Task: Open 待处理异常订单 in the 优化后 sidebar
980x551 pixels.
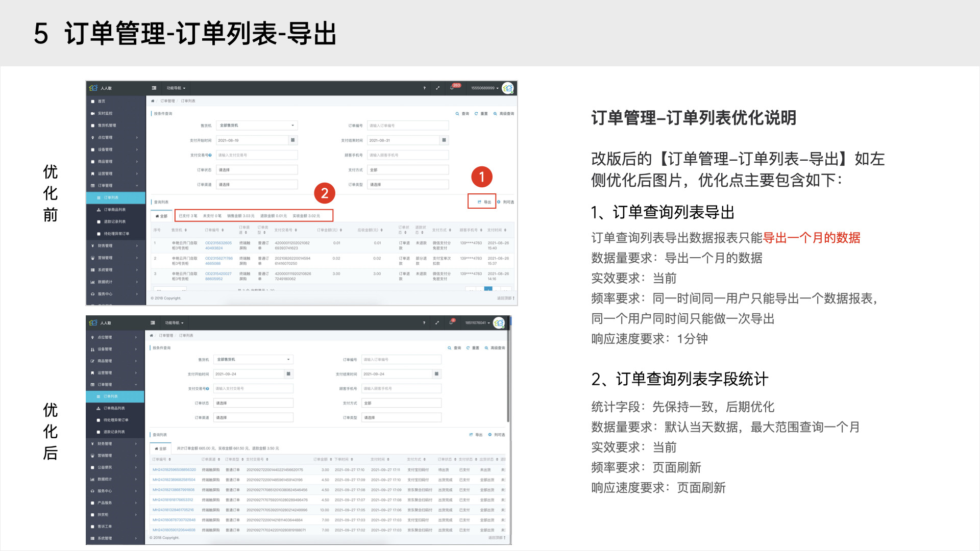Action: (x=115, y=420)
